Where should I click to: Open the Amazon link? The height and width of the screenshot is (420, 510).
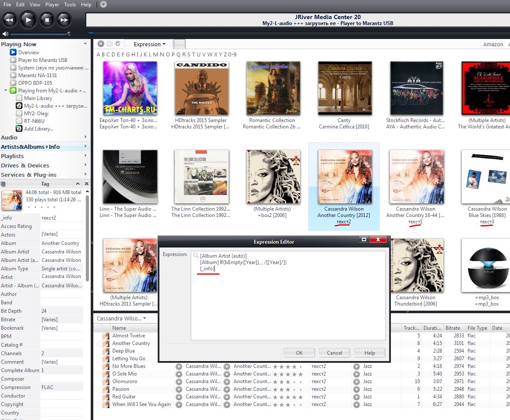(493, 44)
